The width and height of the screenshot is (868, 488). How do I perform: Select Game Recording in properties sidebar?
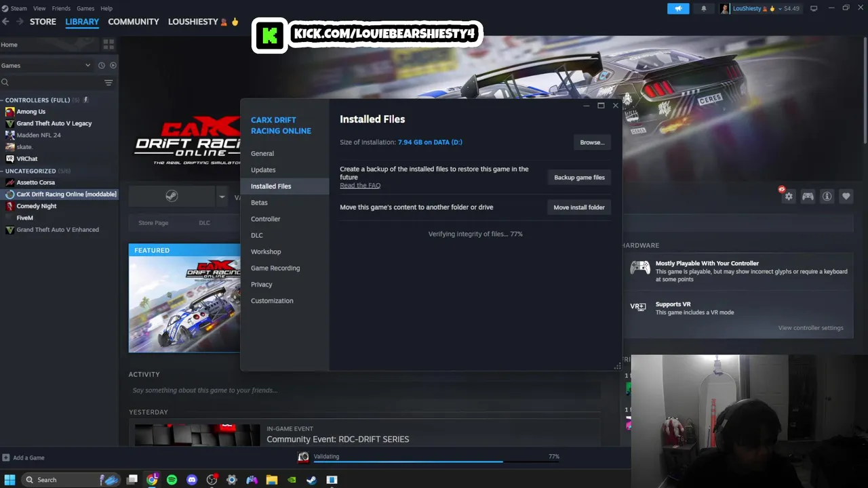tap(285, 268)
